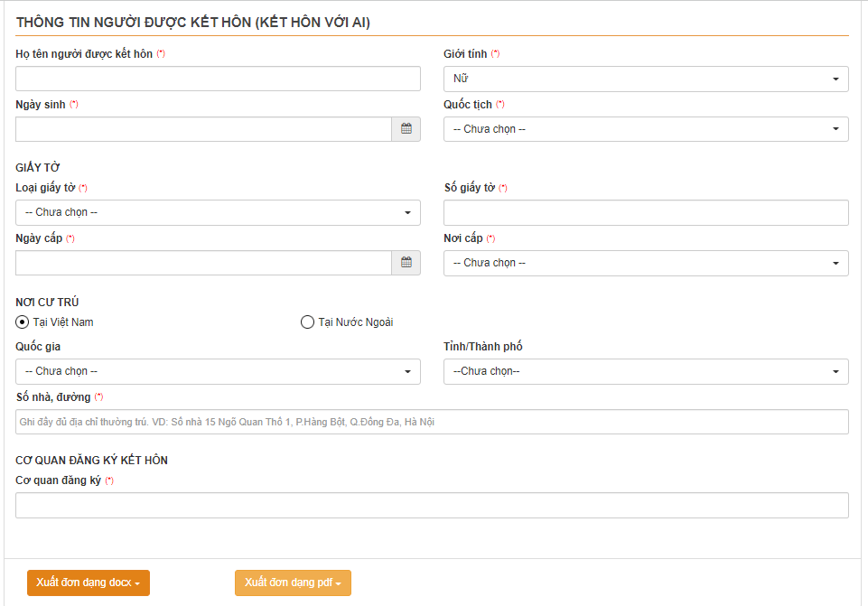868x606 pixels.
Task: Click Xuất đơn dạng pdf button
Action: (x=293, y=583)
